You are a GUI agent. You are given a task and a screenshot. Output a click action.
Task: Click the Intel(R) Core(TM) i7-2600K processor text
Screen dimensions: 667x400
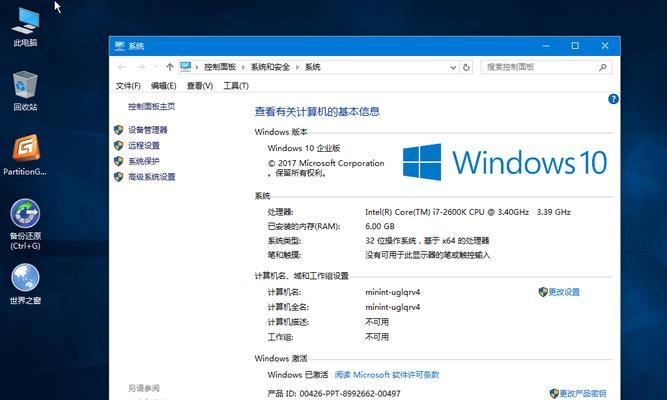[467, 212]
